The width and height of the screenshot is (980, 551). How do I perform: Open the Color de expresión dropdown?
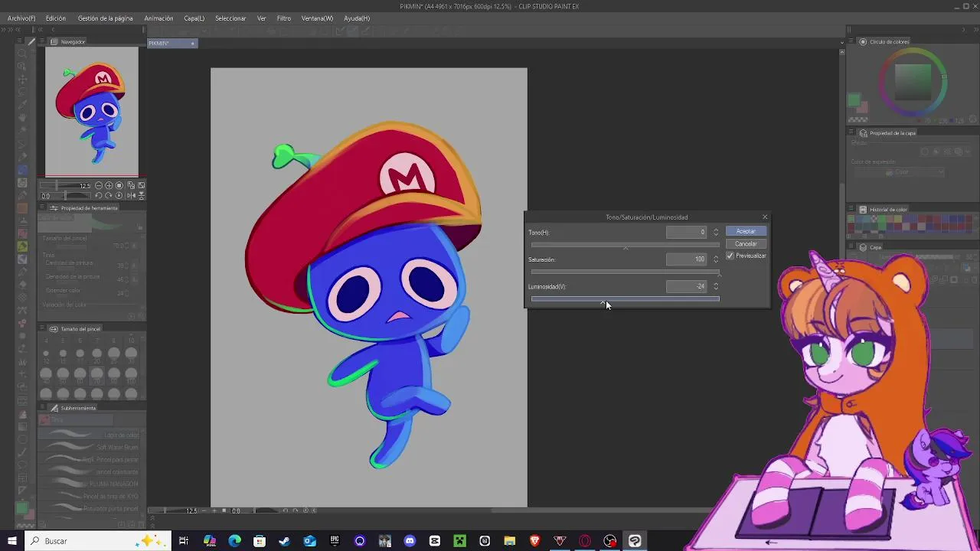tap(897, 172)
